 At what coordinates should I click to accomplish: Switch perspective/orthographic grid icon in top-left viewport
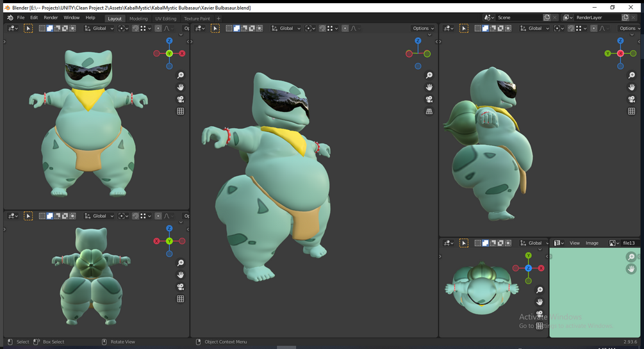coord(180,111)
